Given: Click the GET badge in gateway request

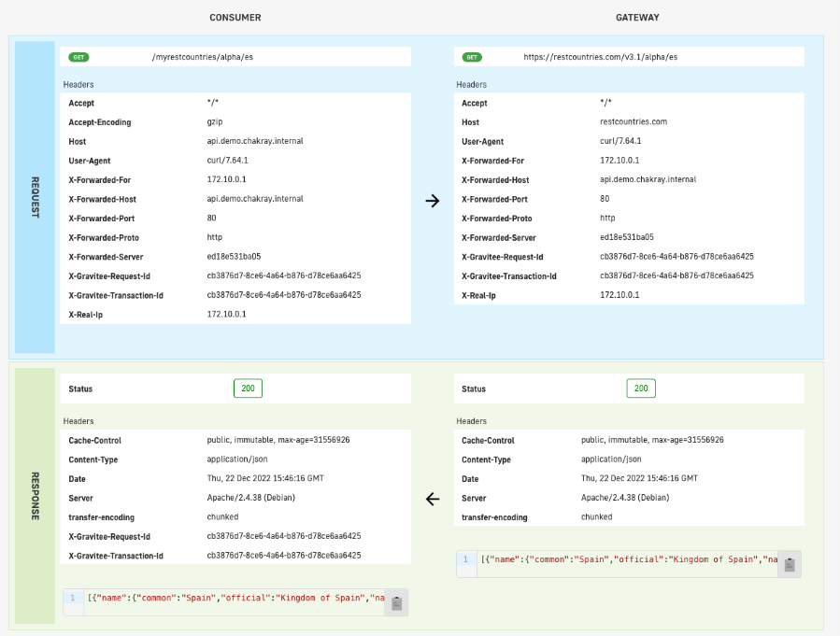Looking at the screenshot, I should 473,57.
